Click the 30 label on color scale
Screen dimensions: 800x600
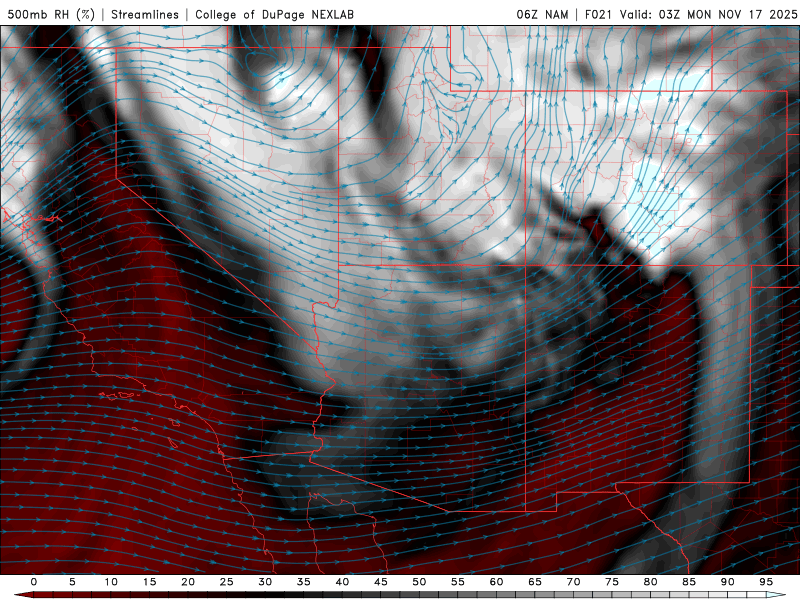[265, 582]
